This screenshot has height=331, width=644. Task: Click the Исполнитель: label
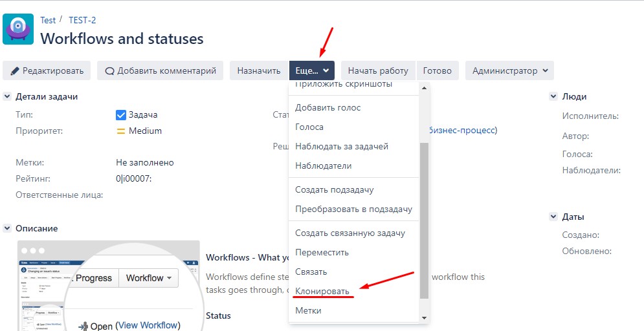tap(590, 116)
